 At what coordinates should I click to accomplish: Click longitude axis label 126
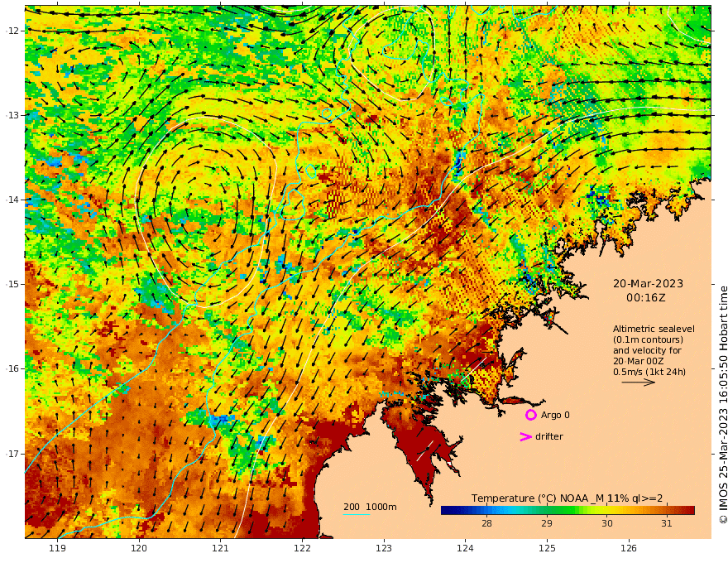(629, 548)
